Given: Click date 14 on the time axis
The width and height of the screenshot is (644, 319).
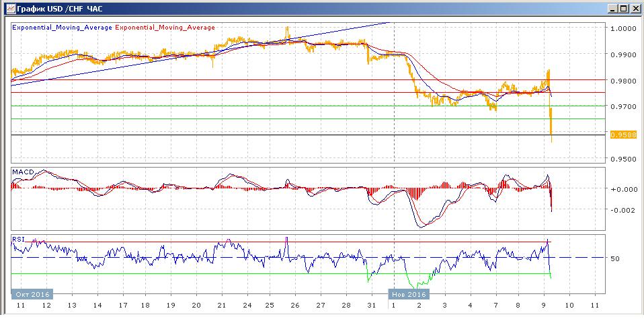Looking at the screenshot, I should click(x=97, y=306).
